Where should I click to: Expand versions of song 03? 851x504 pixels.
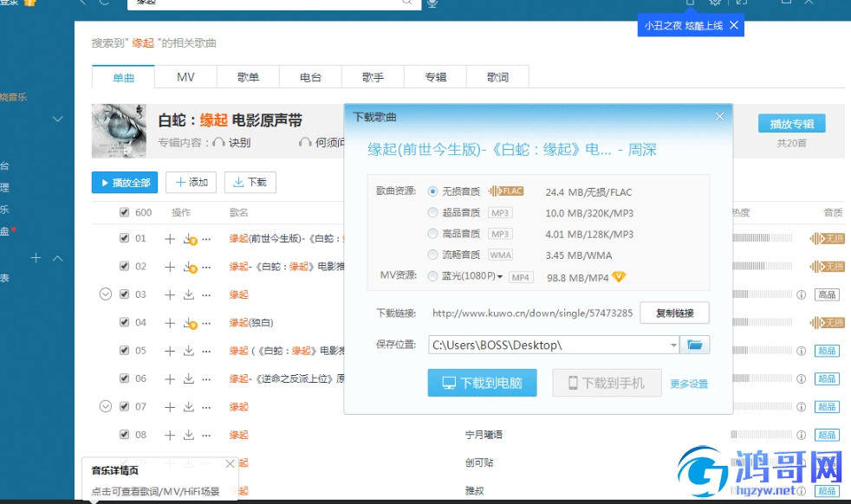[106, 294]
